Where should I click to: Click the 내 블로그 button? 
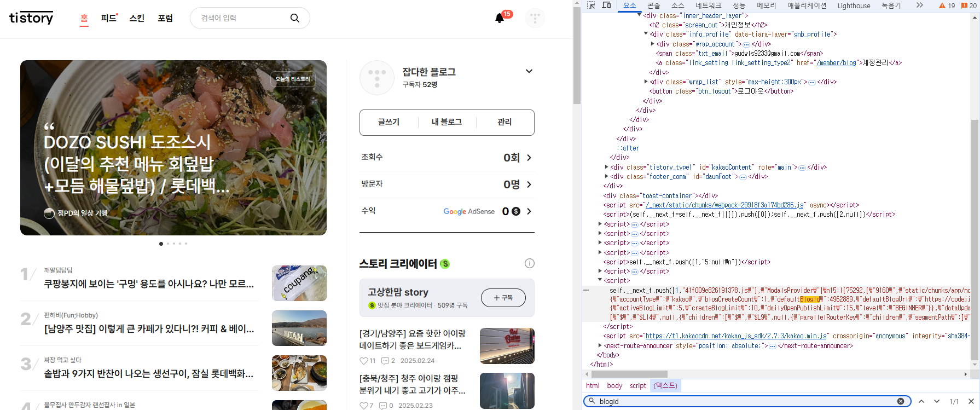click(x=446, y=122)
